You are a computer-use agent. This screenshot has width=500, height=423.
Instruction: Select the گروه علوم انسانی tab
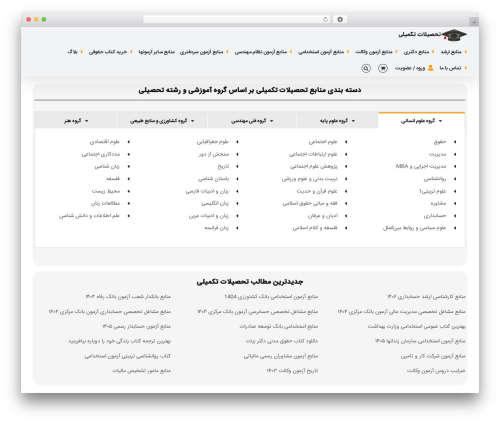point(421,121)
